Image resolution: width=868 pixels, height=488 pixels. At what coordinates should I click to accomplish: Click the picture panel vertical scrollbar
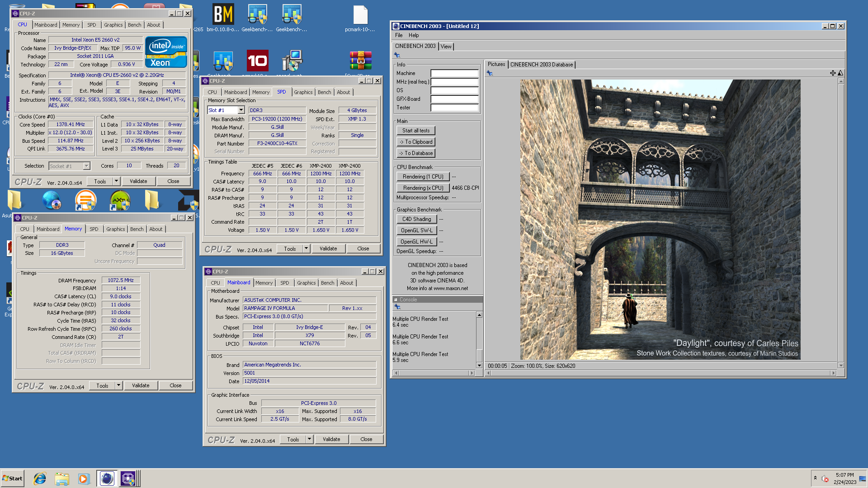tap(841, 223)
